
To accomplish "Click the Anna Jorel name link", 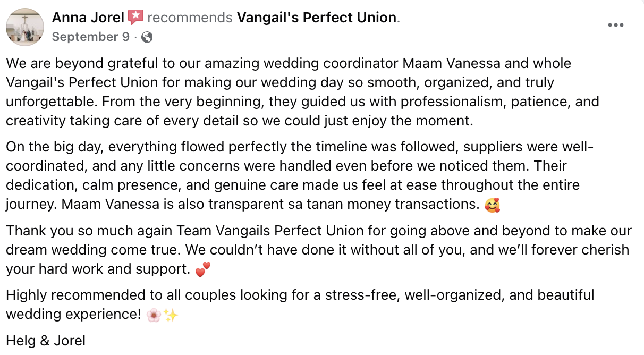I will pos(89,18).
